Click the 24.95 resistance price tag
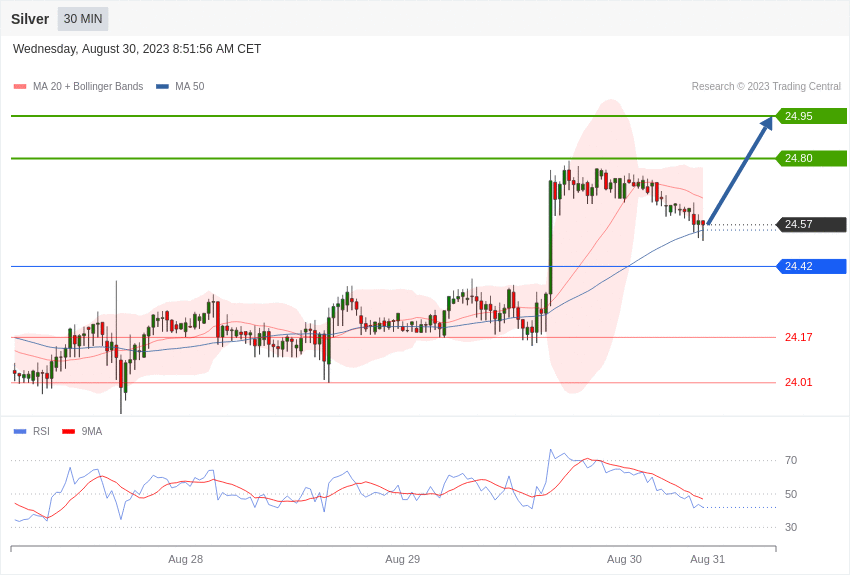This screenshot has height=576, width=850. pyautogui.click(x=812, y=116)
